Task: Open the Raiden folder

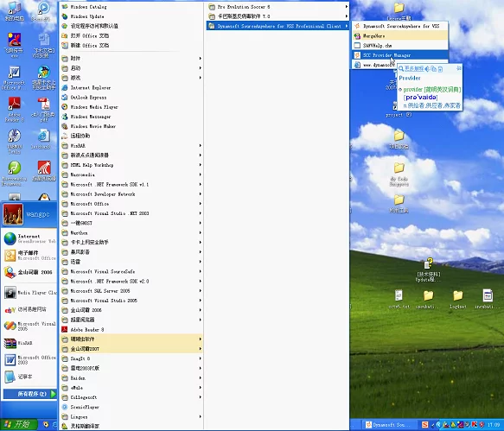Action: pos(131,378)
